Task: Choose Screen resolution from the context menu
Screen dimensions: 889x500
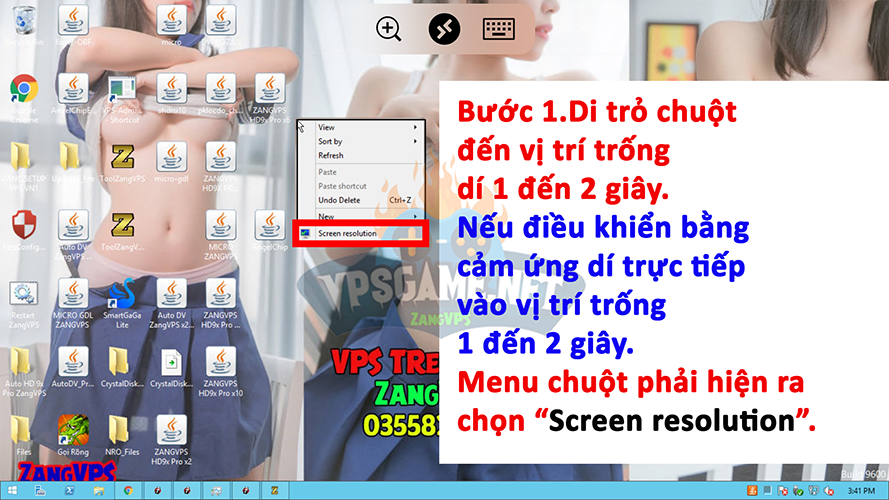Action: (347, 233)
